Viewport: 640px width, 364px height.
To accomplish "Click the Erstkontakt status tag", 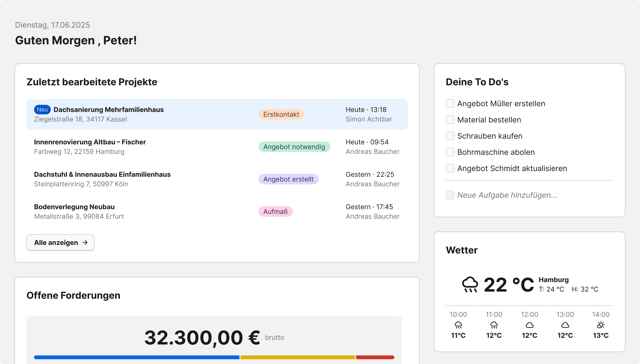I will [x=281, y=114].
